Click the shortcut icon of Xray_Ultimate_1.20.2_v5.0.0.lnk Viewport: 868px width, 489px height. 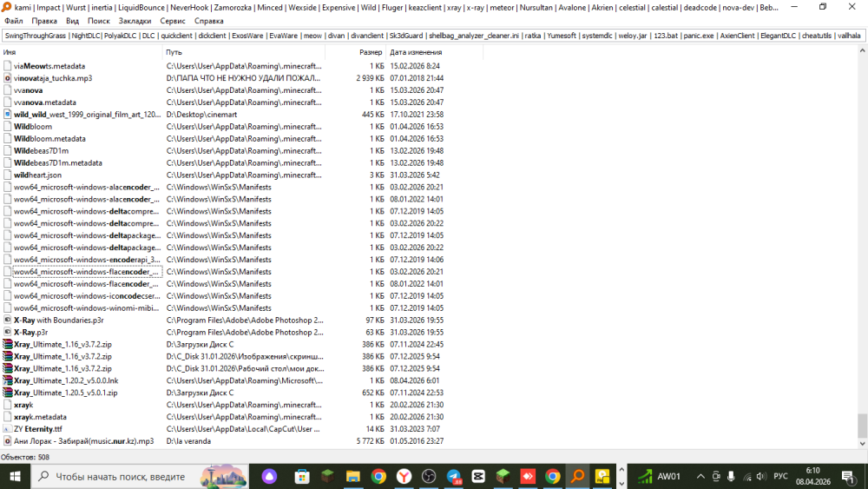coord(7,380)
